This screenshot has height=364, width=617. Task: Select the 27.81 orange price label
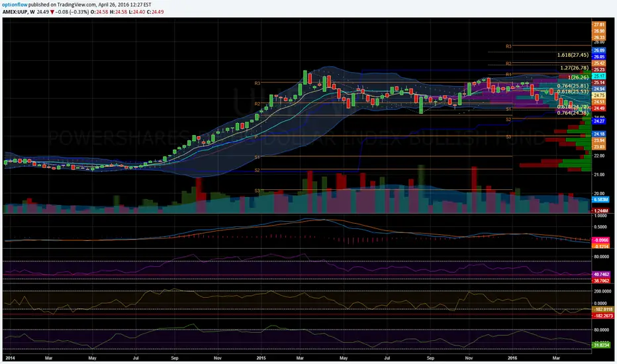(x=599, y=24)
